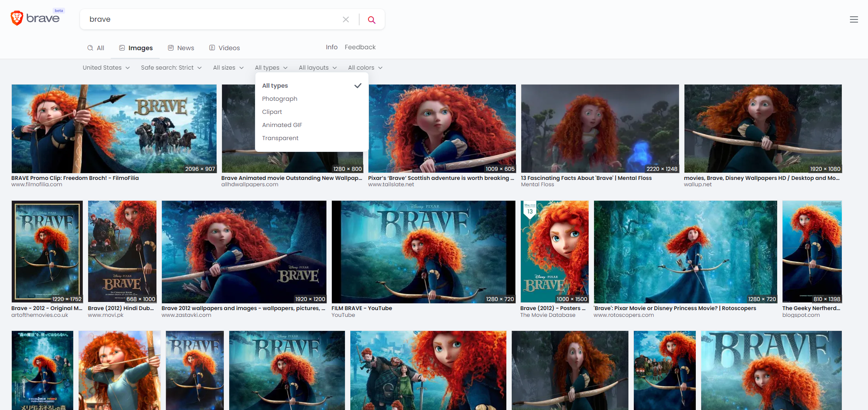Click '13 Fascinating Facts About Brave' title
Image resolution: width=868 pixels, height=410 pixels.
point(586,178)
